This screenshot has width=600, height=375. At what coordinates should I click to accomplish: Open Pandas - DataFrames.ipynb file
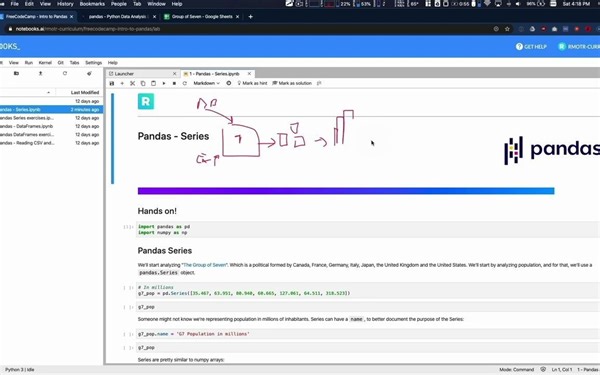pos(51,126)
